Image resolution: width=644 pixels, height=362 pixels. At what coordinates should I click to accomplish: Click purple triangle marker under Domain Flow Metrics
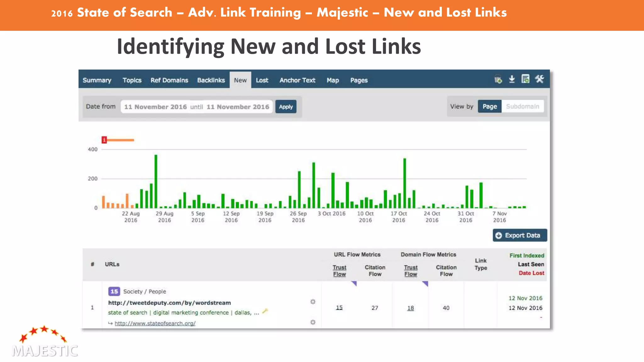pyautogui.click(x=425, y=284)
